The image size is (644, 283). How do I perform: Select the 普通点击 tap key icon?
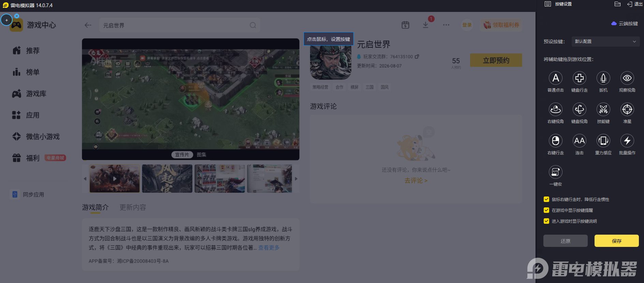[x=556, y=78]
